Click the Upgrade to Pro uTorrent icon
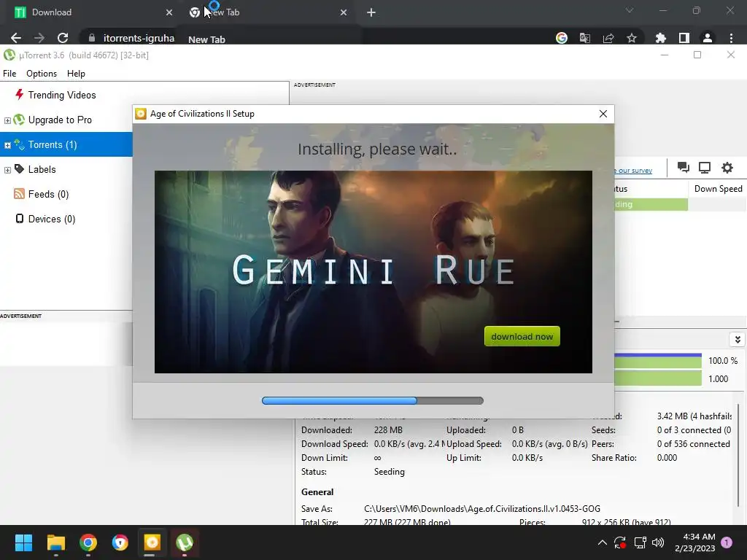747x560 pixels. (19, 120)
